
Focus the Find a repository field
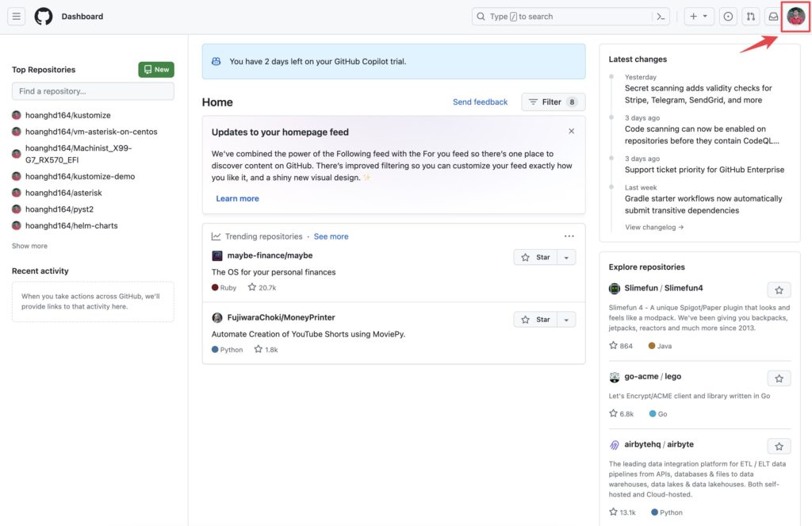[94, 91]
